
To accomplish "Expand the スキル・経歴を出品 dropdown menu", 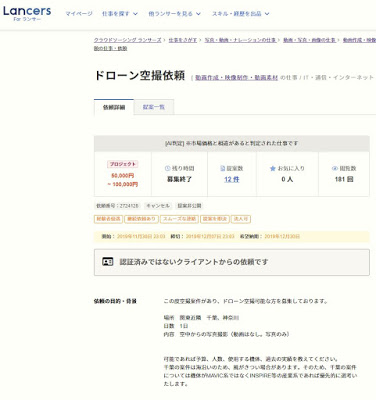I will pos(240,14).
